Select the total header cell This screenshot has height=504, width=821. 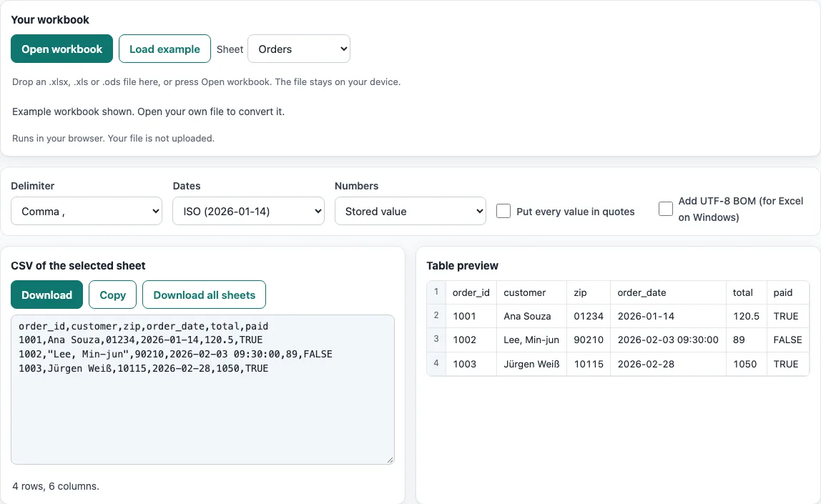click(746, 292)
